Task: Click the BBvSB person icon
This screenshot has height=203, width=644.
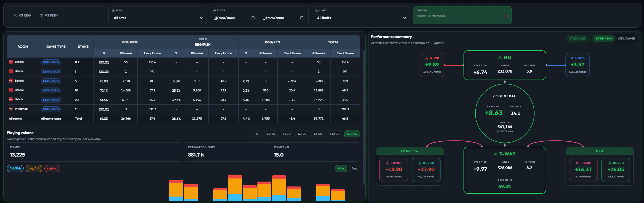Action: pyautogui.click(x=610, y=163)
